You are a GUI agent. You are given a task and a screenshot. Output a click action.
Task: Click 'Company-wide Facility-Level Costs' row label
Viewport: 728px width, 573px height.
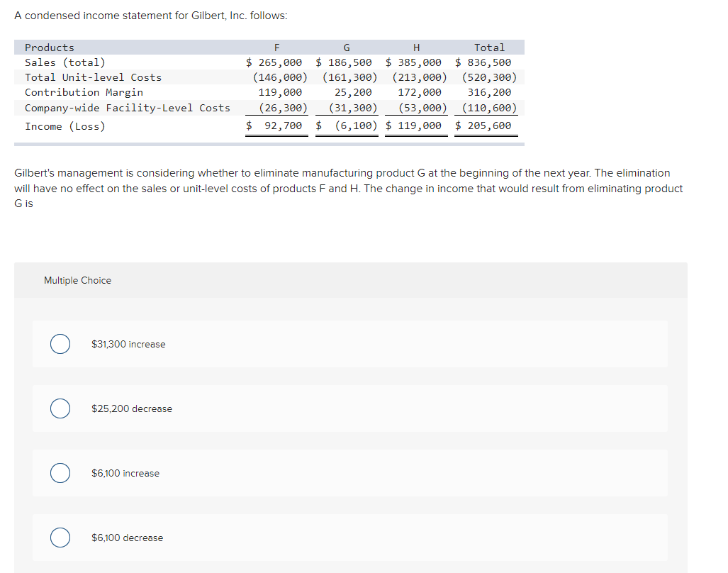tap(128, 108)
